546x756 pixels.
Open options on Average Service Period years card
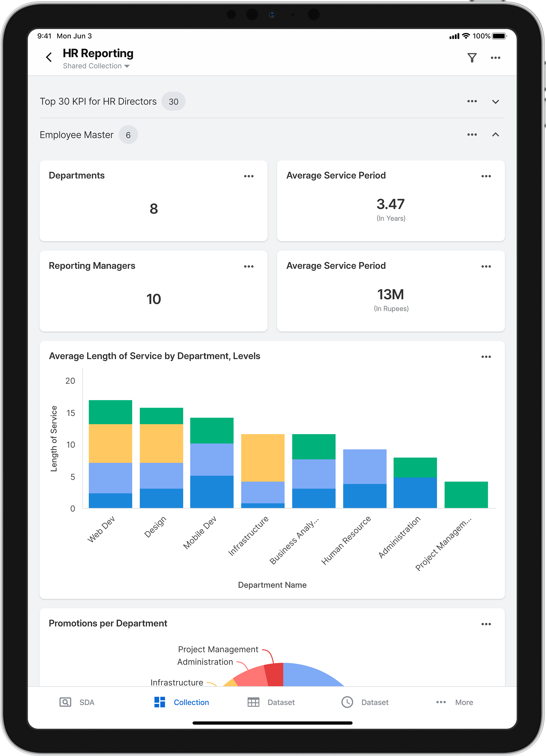click(x=486, y=176)
